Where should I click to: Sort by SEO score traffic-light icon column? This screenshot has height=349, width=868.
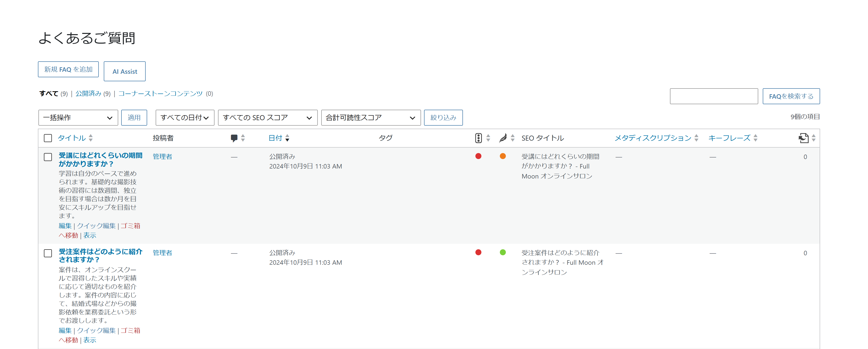click(x=478, y=138)
